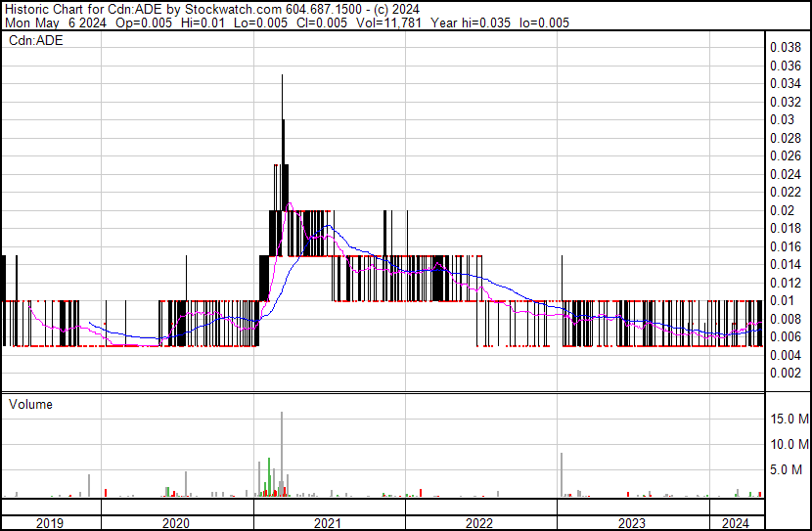Select the 2019 year label
The height and width of the screenshot is (531, 812).
pyautogui.click(x=50, y=523)
